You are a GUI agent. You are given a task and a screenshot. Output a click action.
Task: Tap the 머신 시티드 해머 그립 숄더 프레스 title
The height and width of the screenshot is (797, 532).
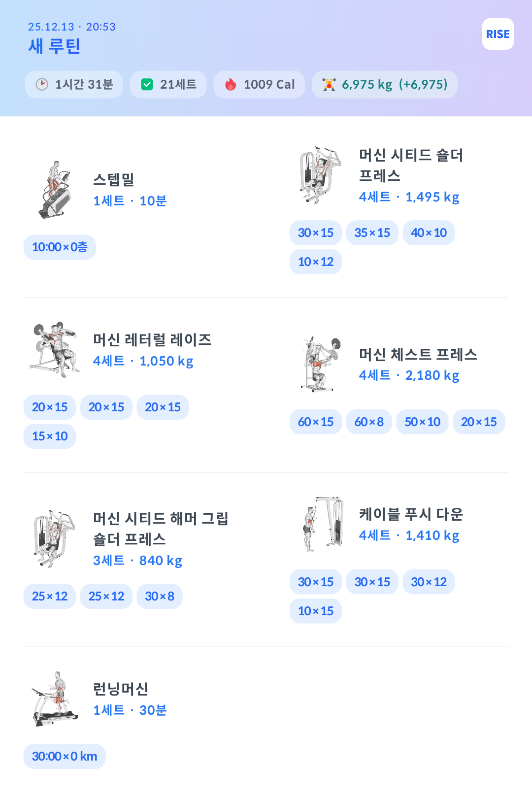[x=161, y=529]
